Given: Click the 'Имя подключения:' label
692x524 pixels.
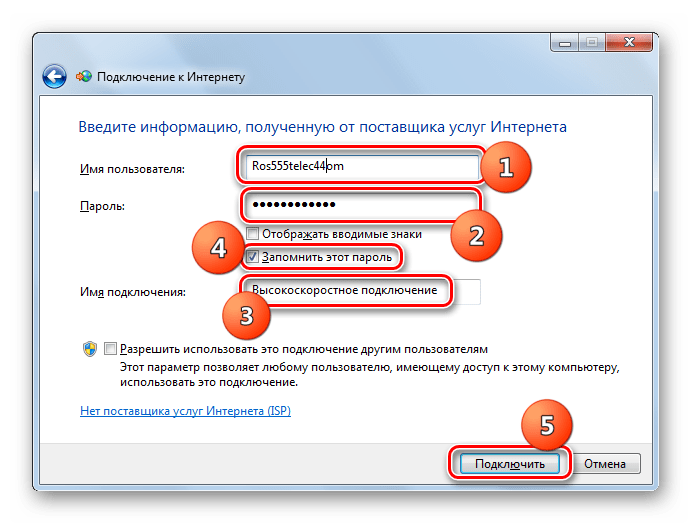Looking at the screenshot, I should coord(133,292).
